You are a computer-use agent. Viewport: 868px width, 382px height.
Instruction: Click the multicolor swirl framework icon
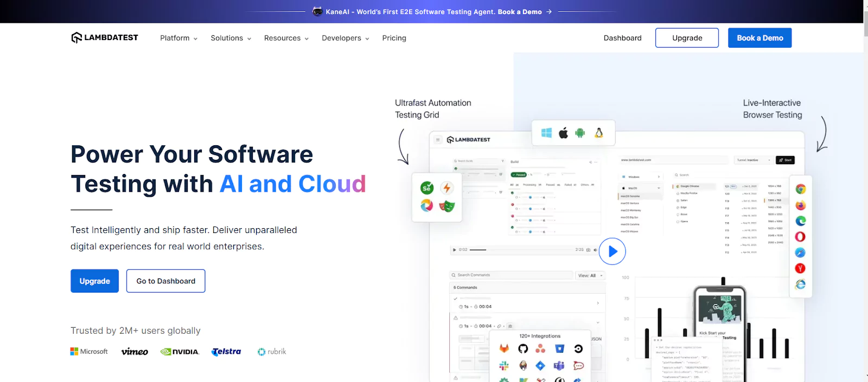coord(427,205)
